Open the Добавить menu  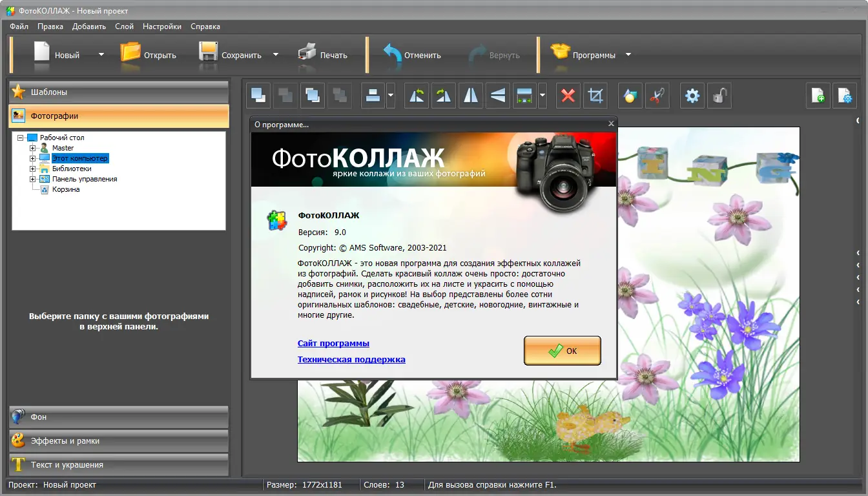(89, 26)
